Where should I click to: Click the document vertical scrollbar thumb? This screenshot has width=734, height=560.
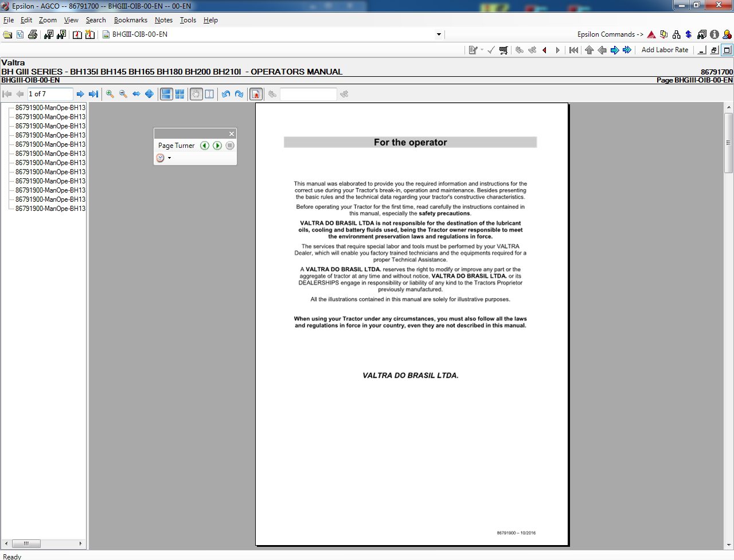click(729, 143)
